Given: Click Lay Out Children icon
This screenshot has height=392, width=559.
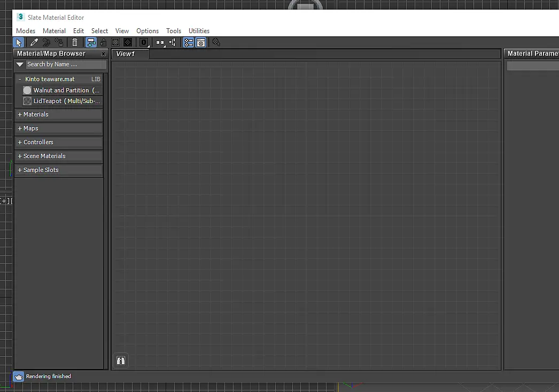Looking at the screenshot, I should [x=173, y=42].
